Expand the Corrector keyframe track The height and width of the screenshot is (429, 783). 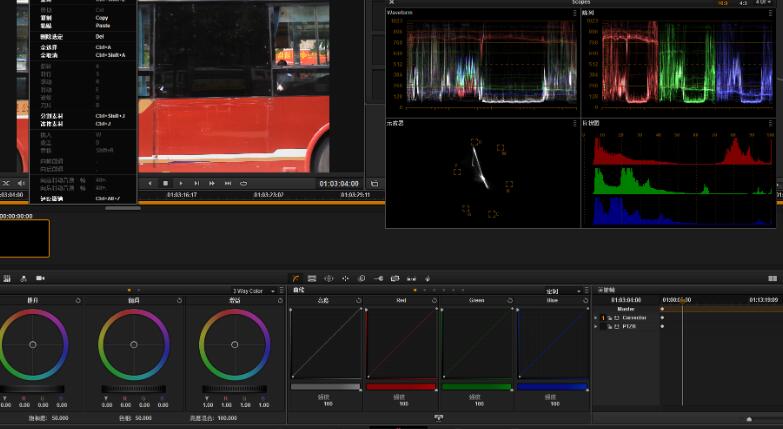tap(595, 317)
